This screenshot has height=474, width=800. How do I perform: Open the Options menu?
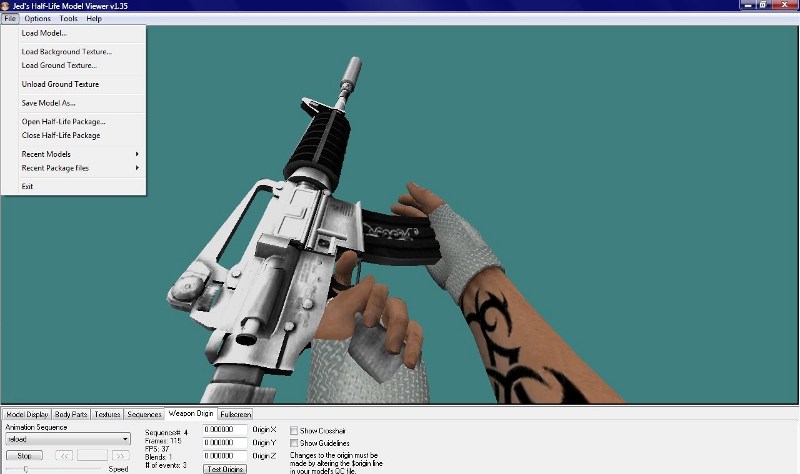(37, 18)
